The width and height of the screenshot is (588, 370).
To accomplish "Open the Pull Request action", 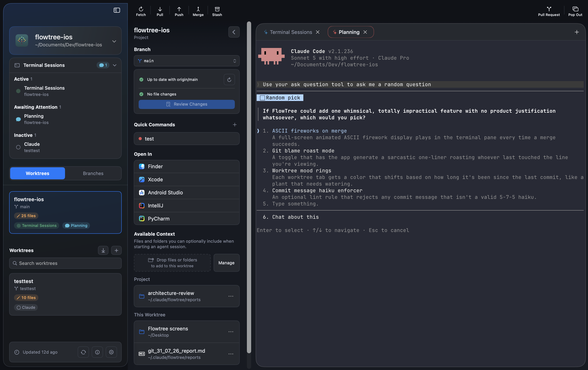I will tap(548, 12).
